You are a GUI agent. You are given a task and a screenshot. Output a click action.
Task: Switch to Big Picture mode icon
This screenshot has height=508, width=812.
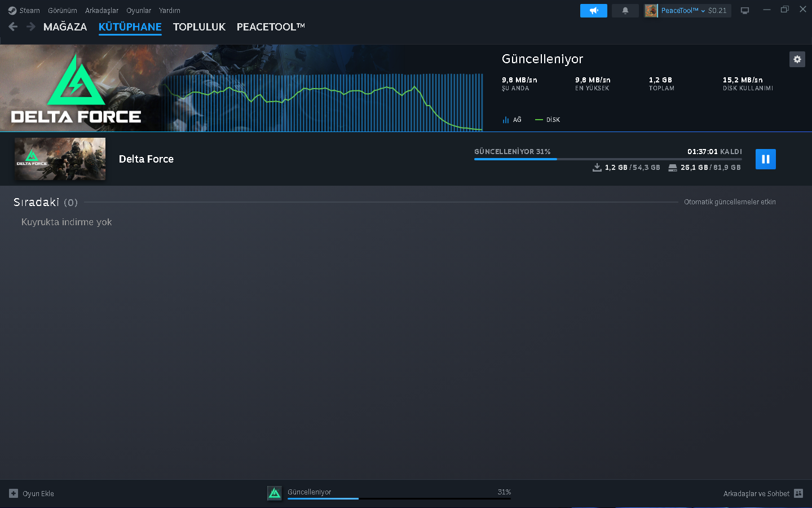745,11
